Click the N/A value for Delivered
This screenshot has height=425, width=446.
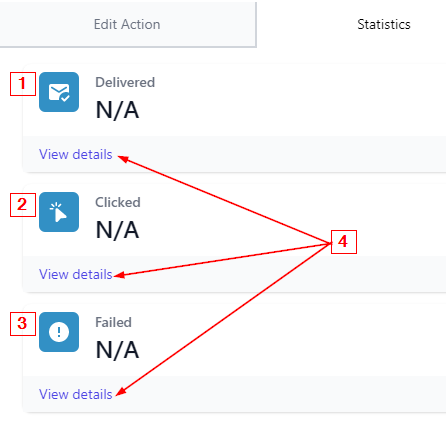[x=117, y=110]
